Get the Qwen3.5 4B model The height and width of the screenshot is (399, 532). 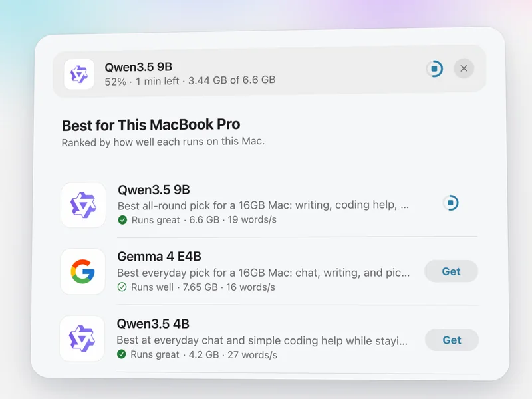452,340
